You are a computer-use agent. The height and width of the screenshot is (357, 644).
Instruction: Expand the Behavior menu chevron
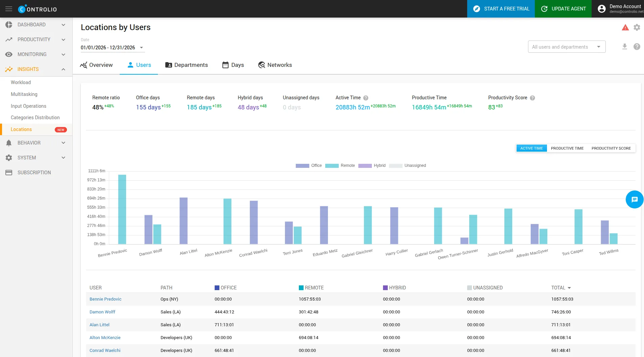(x=63, y=143)
